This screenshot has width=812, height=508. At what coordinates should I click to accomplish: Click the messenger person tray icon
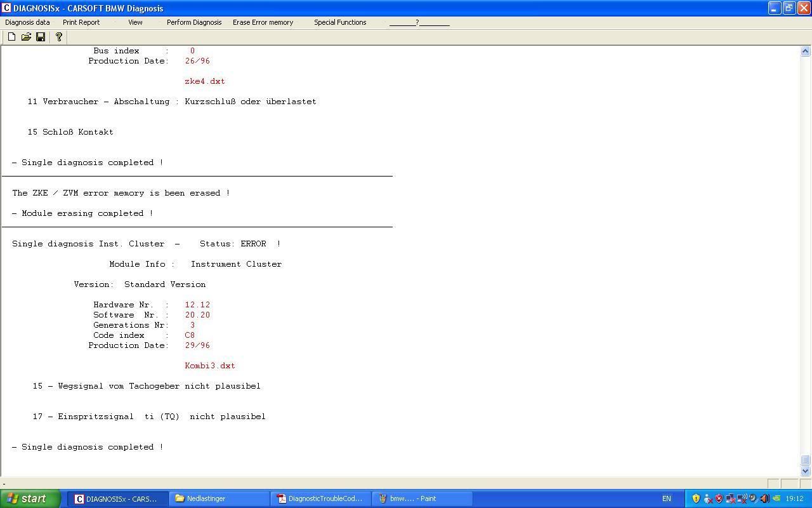coord(707,498)
